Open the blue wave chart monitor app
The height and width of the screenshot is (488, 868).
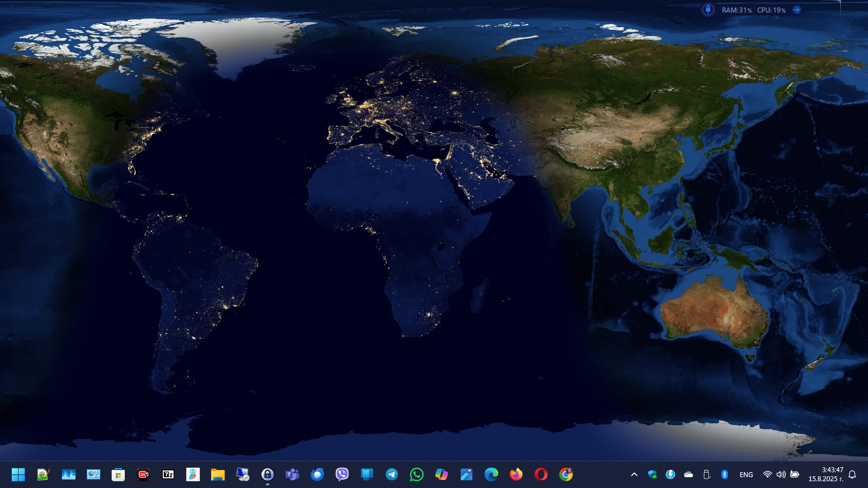68,474
